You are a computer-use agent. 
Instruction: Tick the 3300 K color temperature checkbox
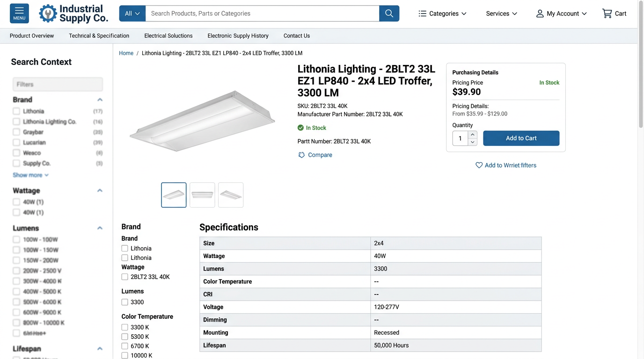(x=125, y=327)
